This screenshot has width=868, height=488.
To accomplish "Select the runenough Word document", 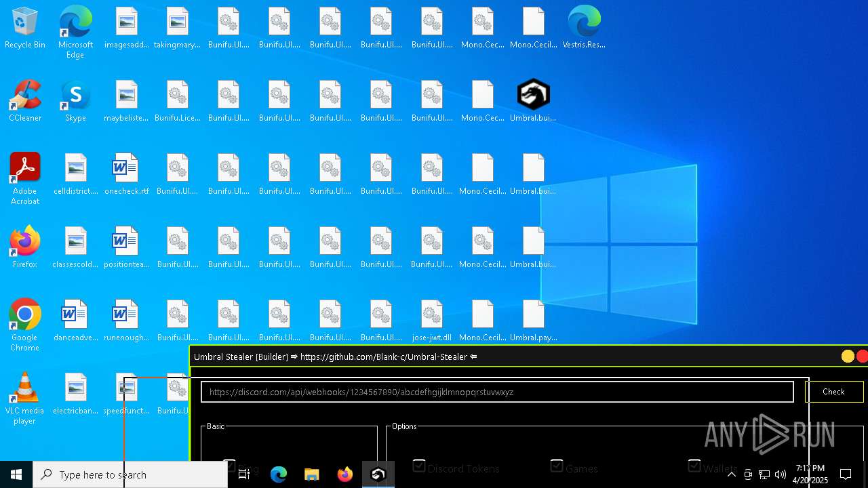I will (127, 321).
